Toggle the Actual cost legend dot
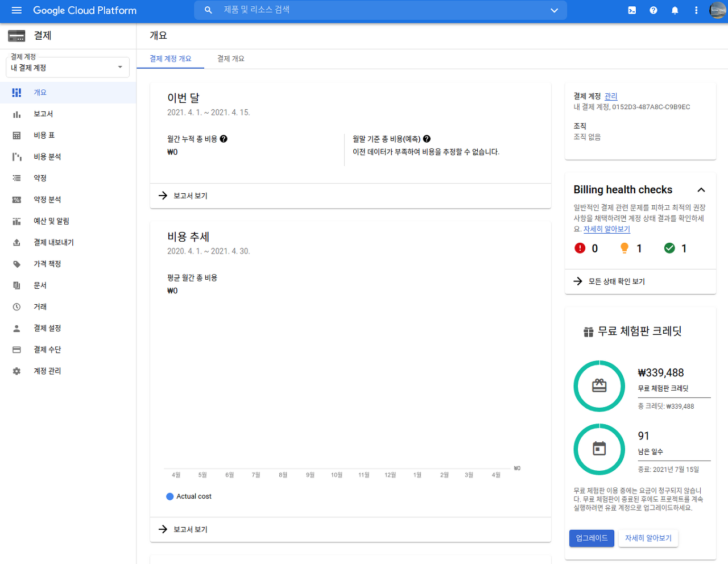This screenshot has height=564, width=728. [169, 496]
